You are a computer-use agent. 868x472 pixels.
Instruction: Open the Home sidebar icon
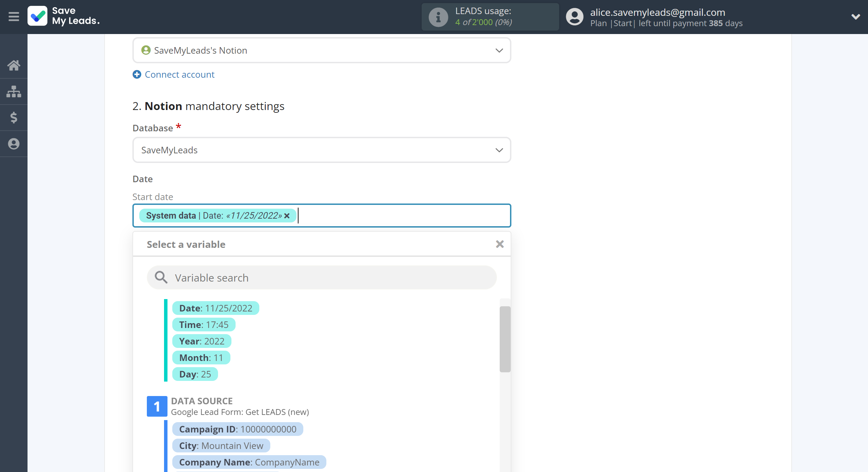tap(14, 65)
